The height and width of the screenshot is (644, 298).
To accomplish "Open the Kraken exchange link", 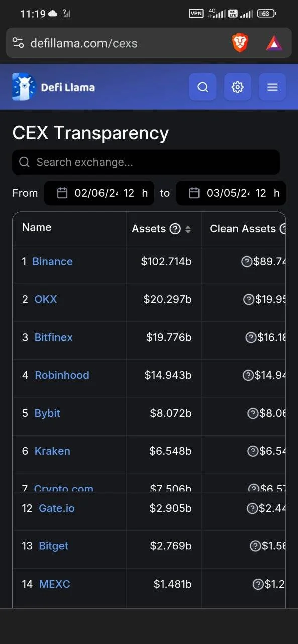I will (52, 451).
